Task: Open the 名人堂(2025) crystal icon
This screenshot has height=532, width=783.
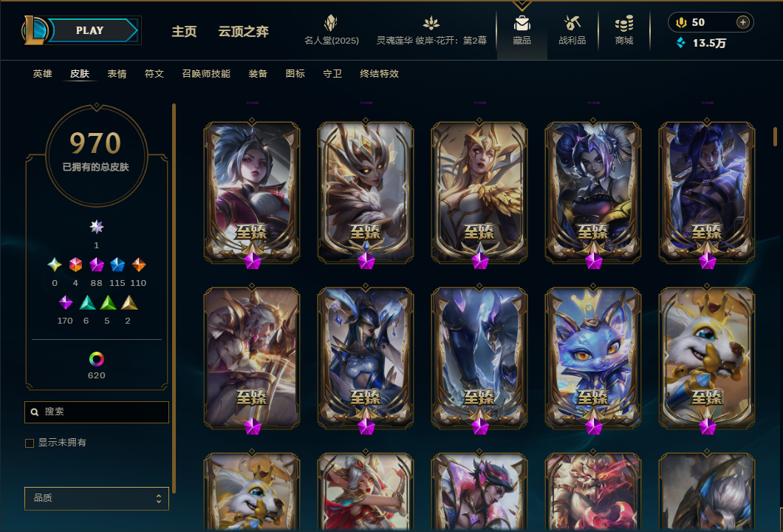Action: pyautogui.click(x=331, y=23)
